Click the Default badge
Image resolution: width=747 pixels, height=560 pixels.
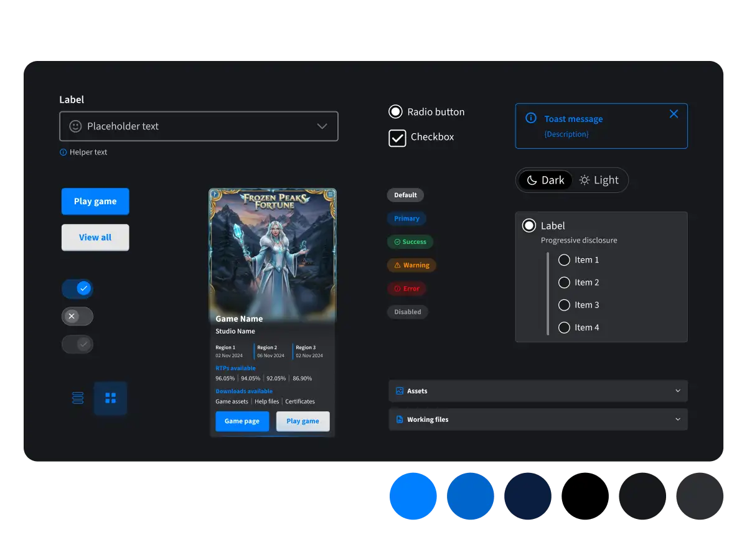click(405, 195)
